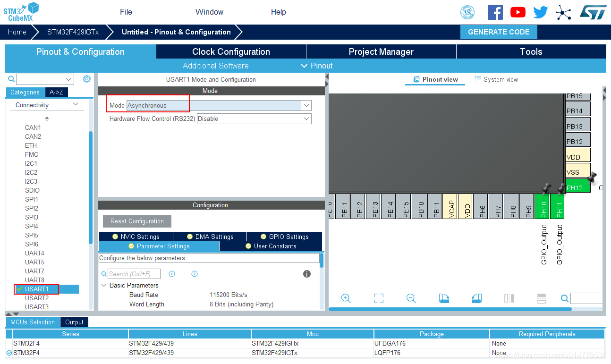Click the 10-year anniversary badge icon

point(467,12)
